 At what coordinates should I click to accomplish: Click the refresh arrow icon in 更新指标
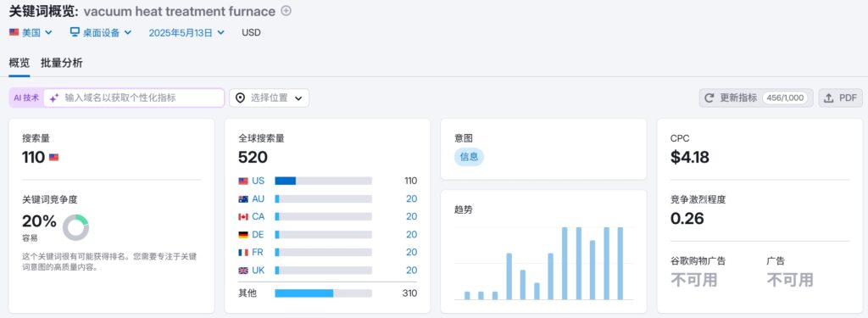tap(709, 98)
